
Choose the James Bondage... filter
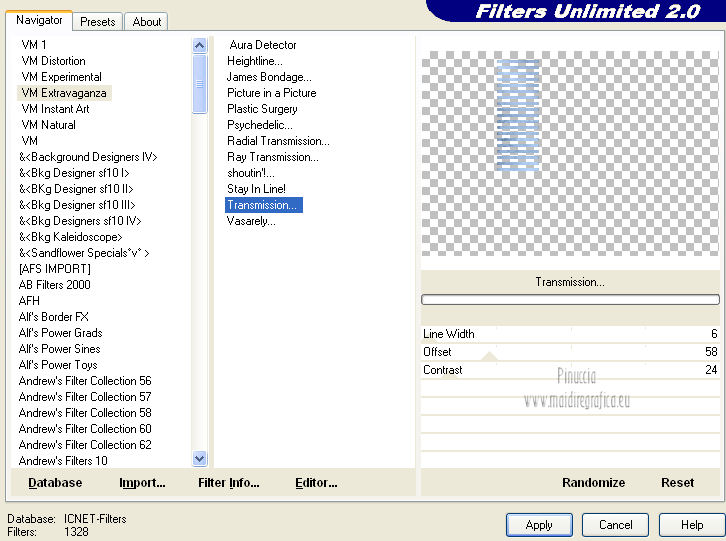click(x=269, y=77)
